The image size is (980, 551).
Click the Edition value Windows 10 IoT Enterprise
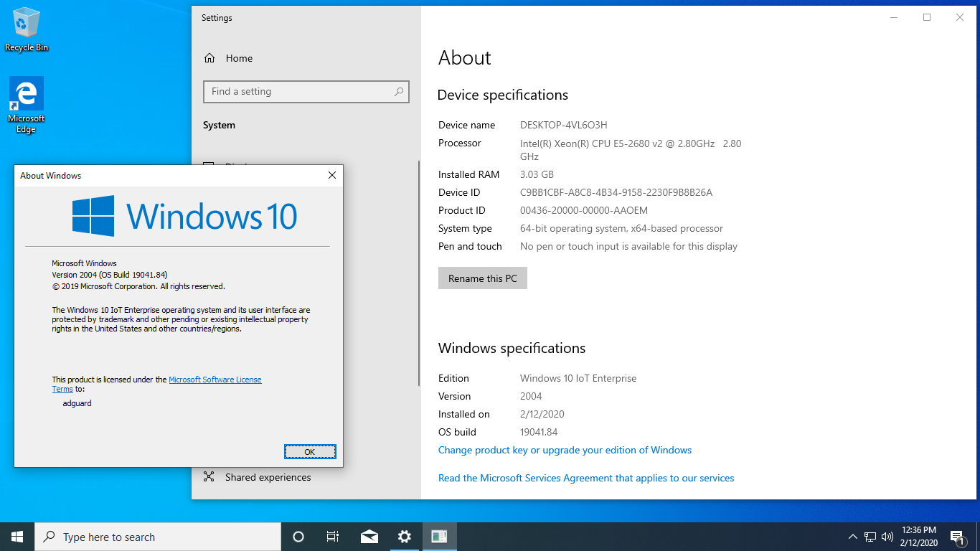click(x=578, y=378)
